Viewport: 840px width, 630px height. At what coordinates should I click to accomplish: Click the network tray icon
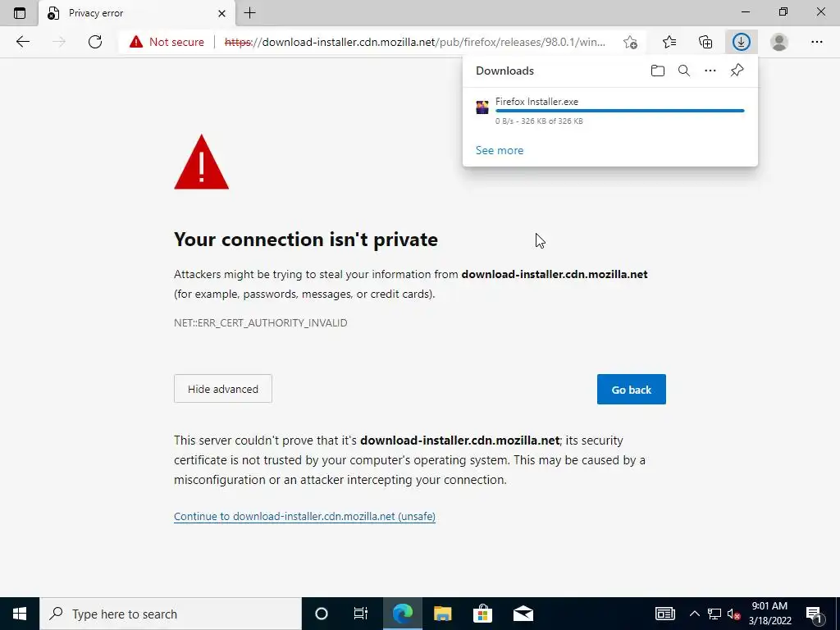pyautogui.click(x=714, y=614)
